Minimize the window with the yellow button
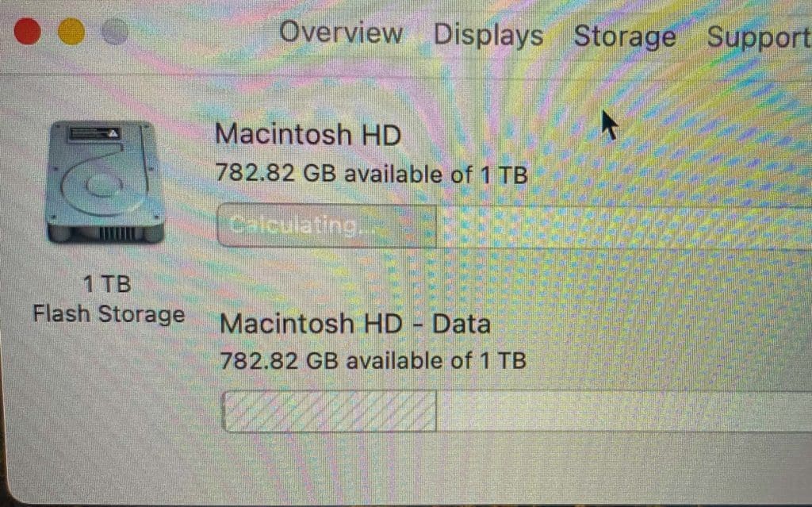812x507 pixels. [71, 31]
